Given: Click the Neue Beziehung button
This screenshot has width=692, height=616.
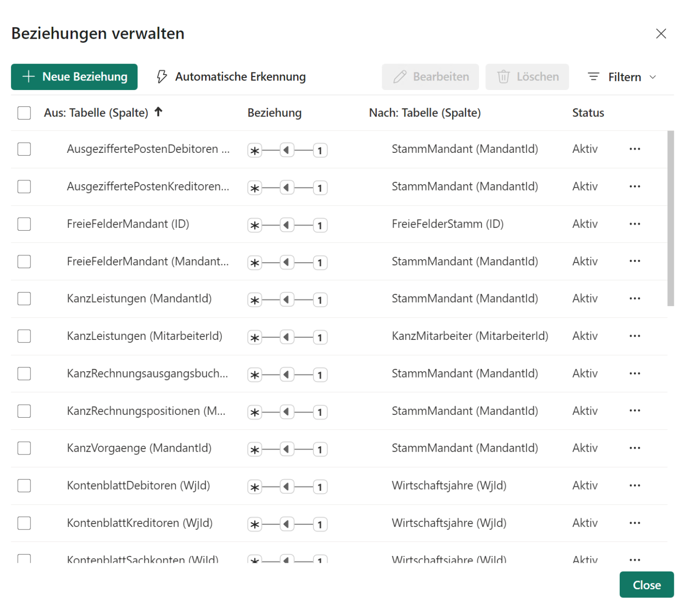Looking at the screenshot, I should click(74, 77).
